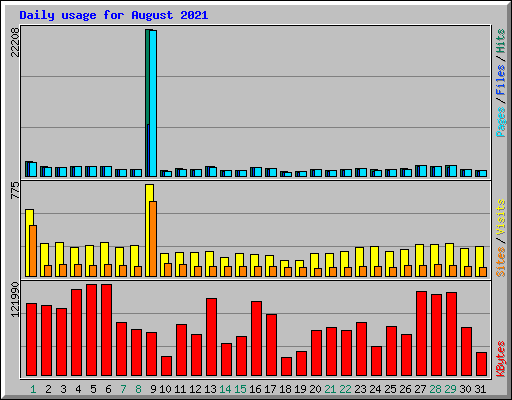Click day label 18 on the x-axis
Image resolution: width=512 pixels, height=400 pixels.
click(285, 389)
